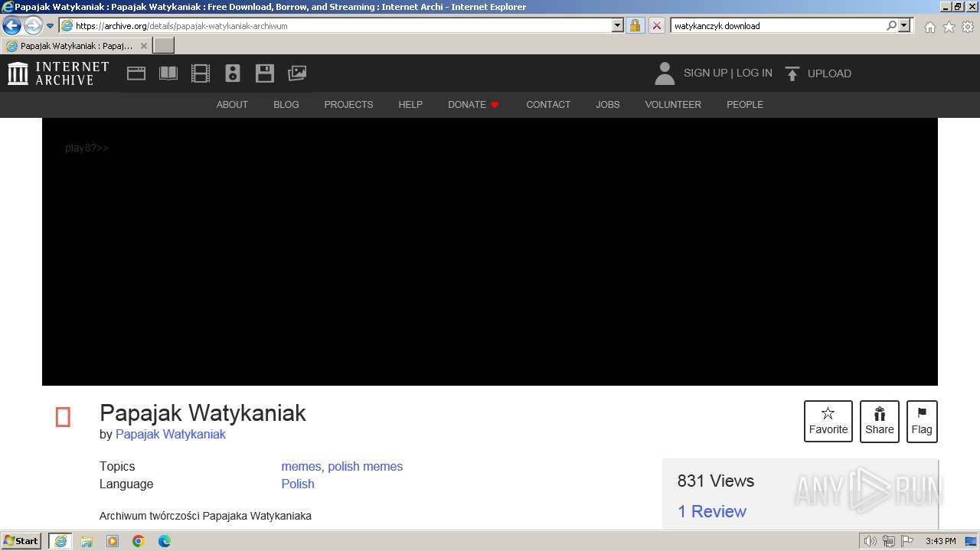
Task: Open recent pages dropdown arrow
Action: [51, 25]
